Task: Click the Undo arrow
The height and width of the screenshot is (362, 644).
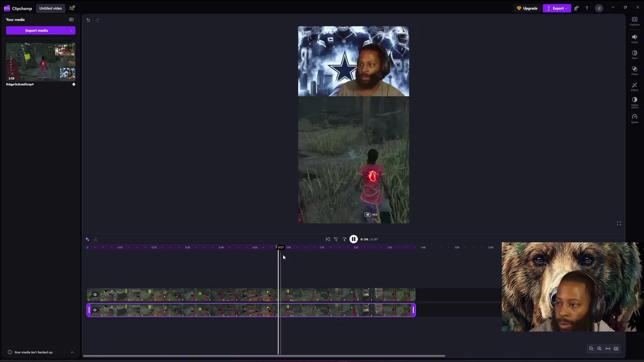Action: pos(88,20)
